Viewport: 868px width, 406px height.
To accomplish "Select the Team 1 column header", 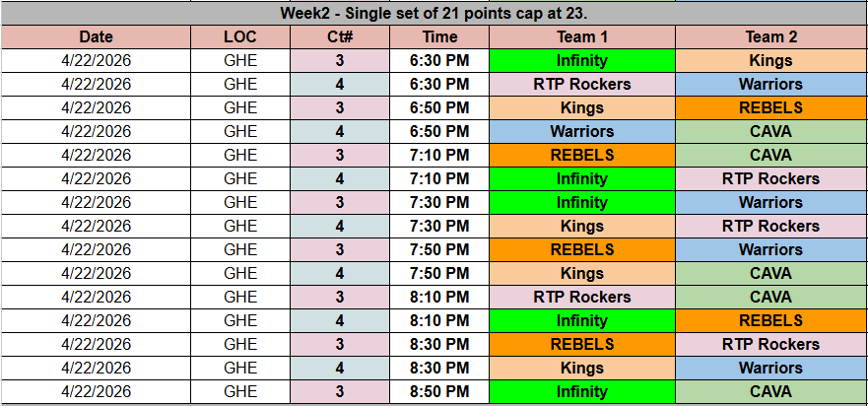I will (x=582, y=36).
